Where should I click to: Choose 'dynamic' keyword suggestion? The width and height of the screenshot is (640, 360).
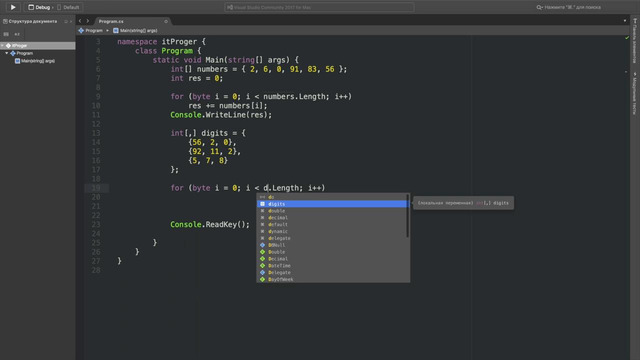click(x=332, y=231)
